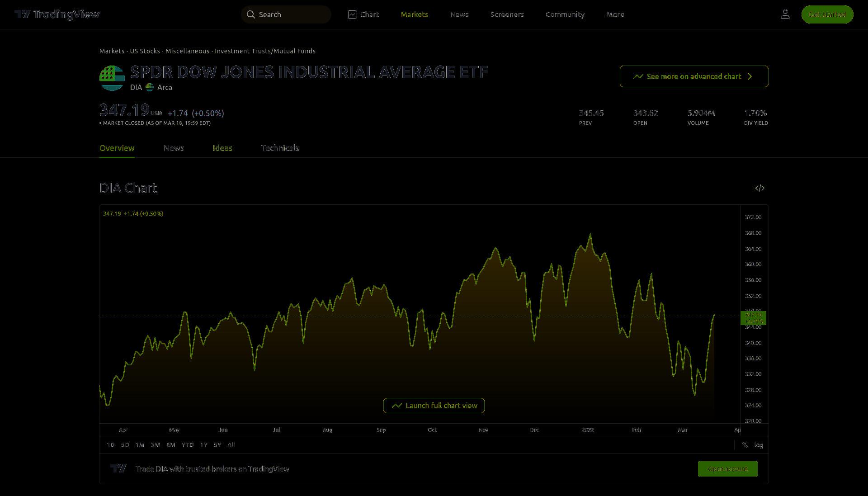Follow the Markets breadcrumb link

point(112,51)
